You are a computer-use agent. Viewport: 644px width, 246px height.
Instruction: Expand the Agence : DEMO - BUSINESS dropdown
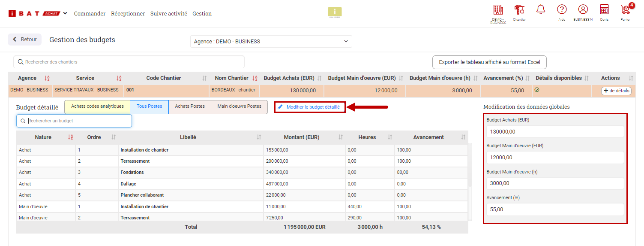pyautogui.click(x=271, y=42)
